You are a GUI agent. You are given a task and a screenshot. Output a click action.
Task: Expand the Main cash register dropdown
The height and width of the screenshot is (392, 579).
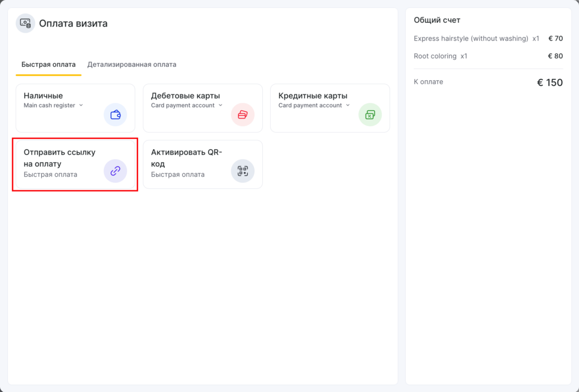tap(81, 105)
